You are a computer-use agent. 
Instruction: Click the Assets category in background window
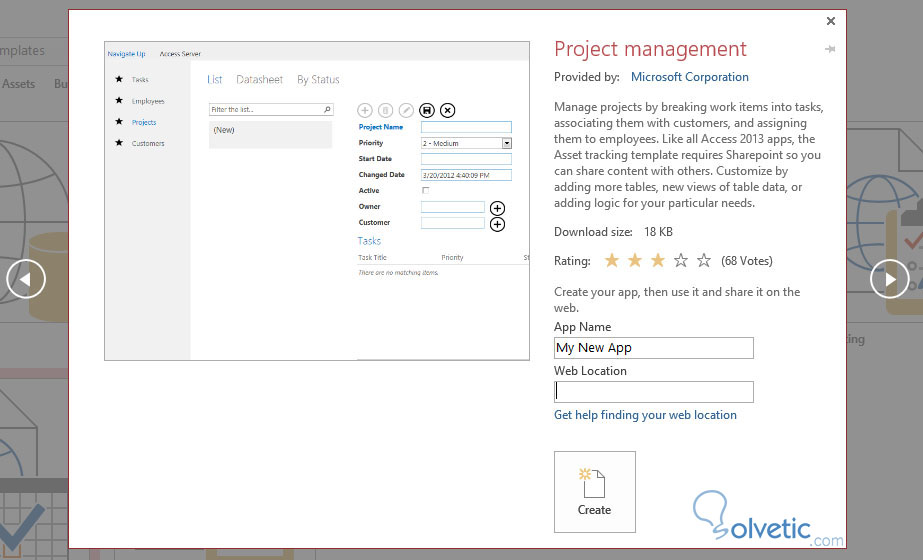[18, 84]
